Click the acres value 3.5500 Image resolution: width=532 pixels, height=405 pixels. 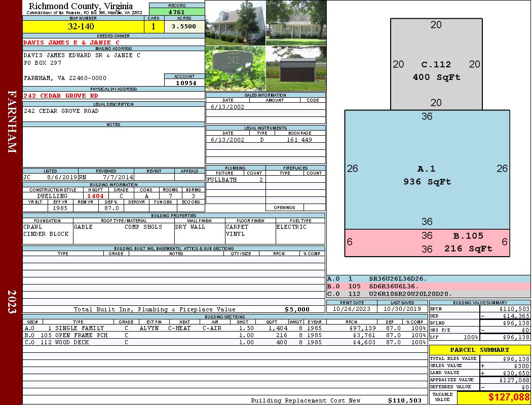(184, 26)
